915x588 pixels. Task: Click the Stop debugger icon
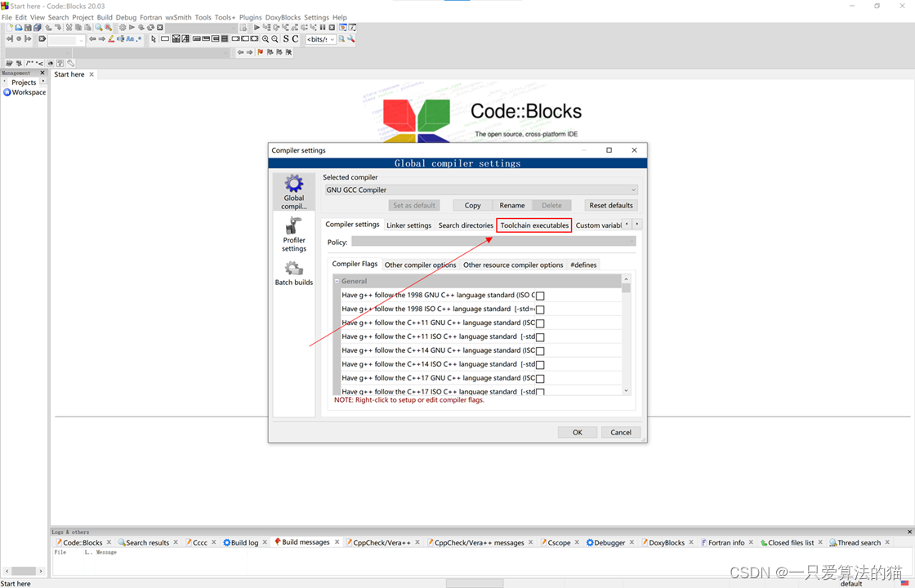(332, 28)
